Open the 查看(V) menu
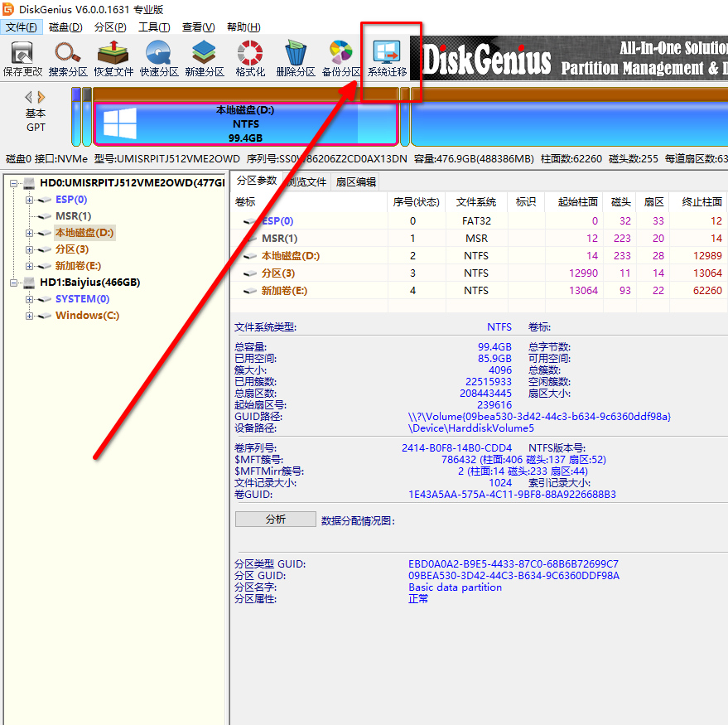This screenshot has width=728, height=725. click(198, 27)
